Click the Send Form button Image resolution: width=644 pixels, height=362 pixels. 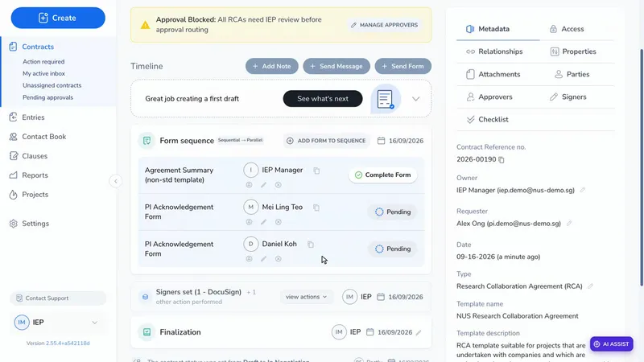pyautogui.click(x=403, y=66)
